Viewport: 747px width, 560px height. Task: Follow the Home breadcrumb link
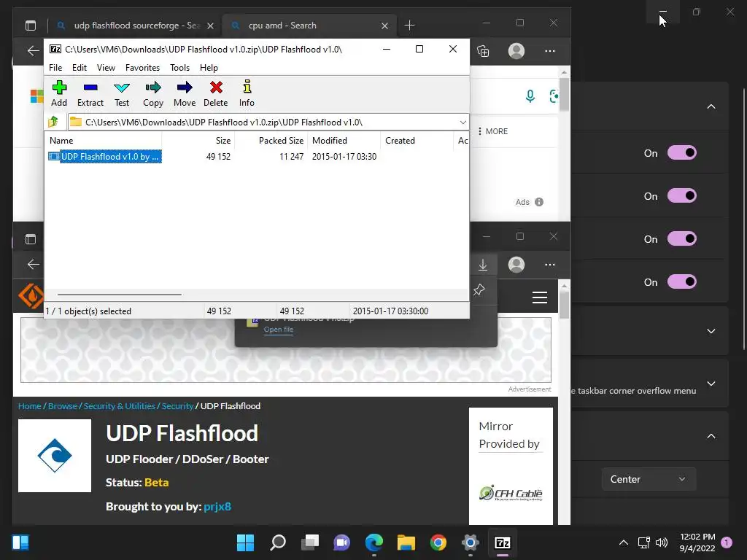tap(29, 405)
